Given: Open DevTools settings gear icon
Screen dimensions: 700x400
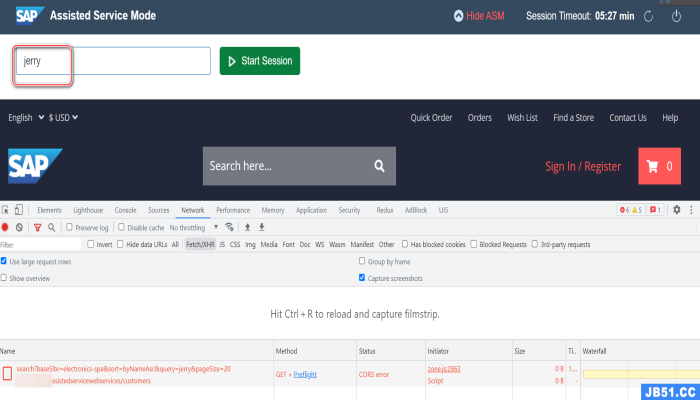Looking at the screenshot, I should (x=677, y=209).
